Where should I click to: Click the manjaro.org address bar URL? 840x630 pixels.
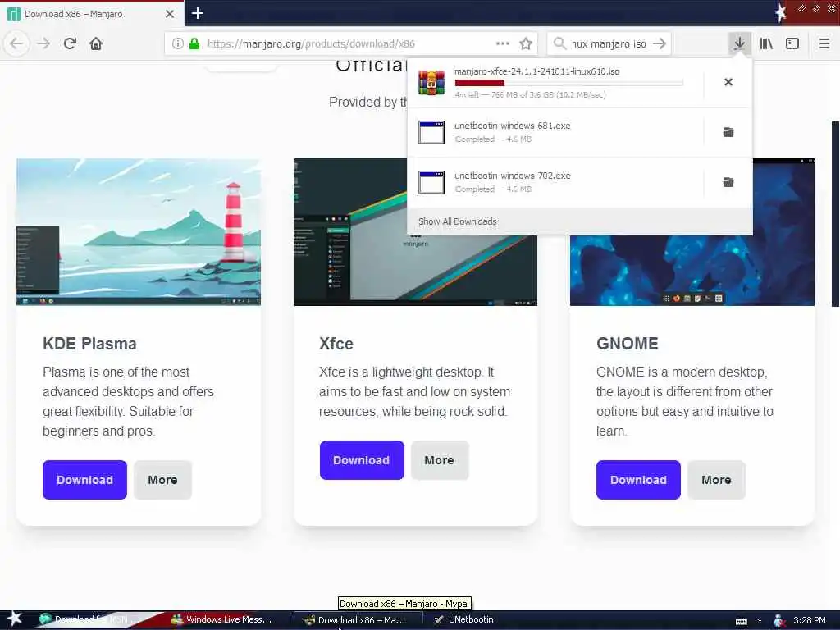[x=311, y=44]
